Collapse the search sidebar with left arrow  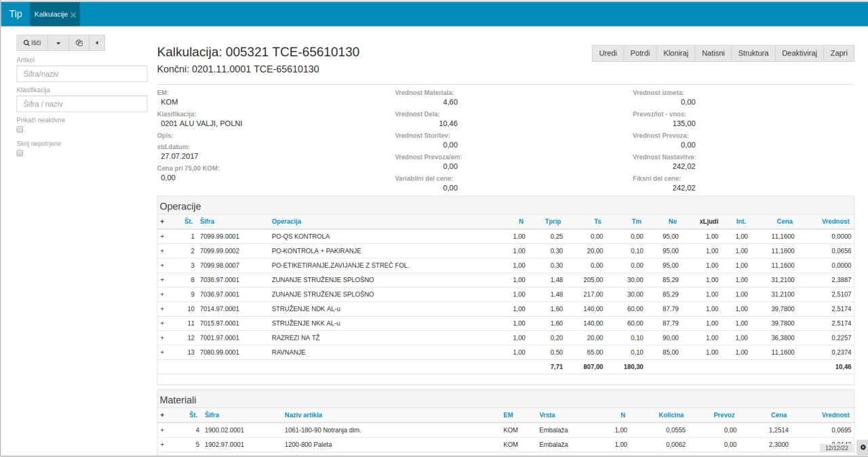click(96, 43)
